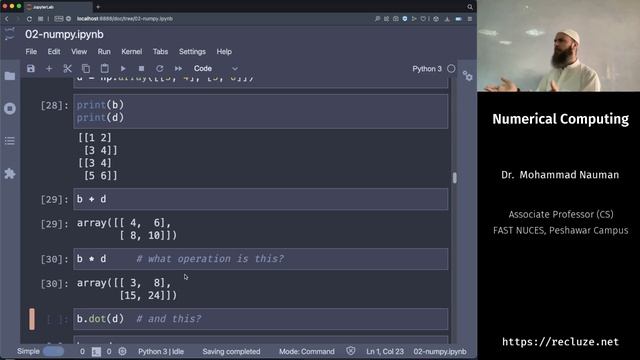Click the kernel status circle indicator

coord(451,69)
